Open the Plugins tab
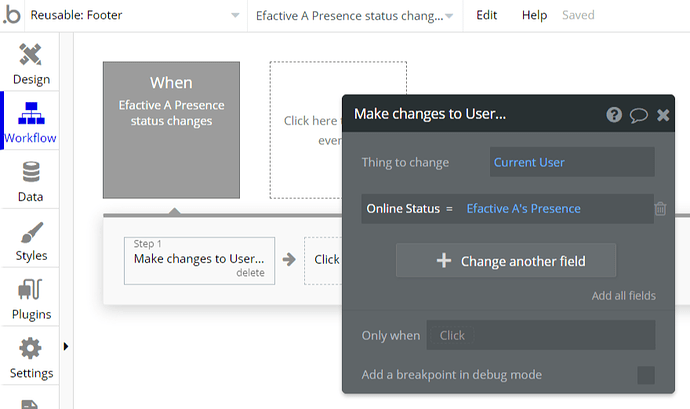Screen dimensions: 690x409 (31, 298)
